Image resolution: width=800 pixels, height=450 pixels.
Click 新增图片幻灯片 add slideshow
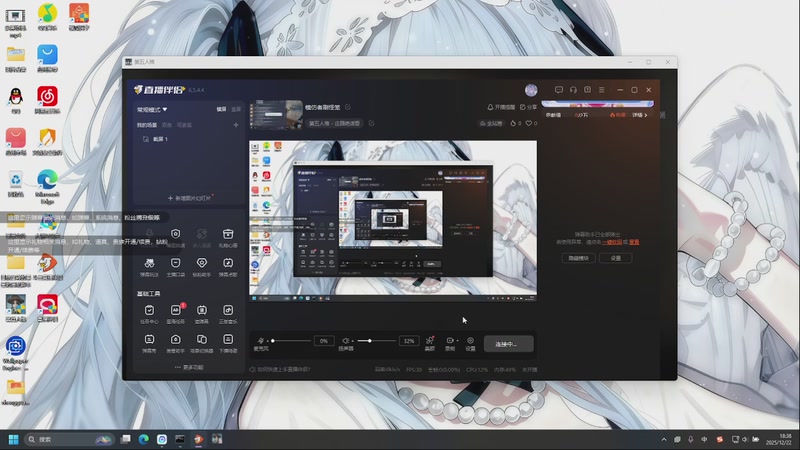(189, 198)
